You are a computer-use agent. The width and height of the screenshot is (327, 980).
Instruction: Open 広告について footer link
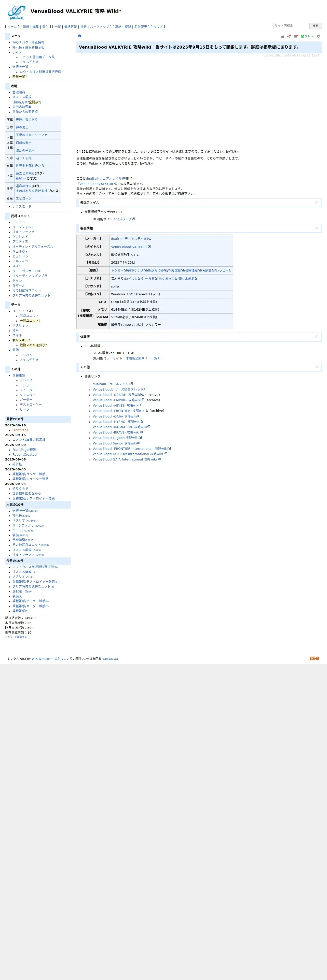[x=63, y=658]
